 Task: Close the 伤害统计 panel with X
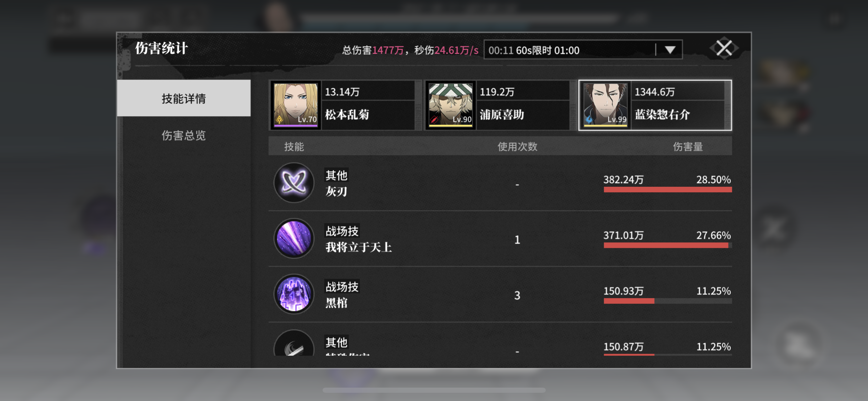pos(724,48)
